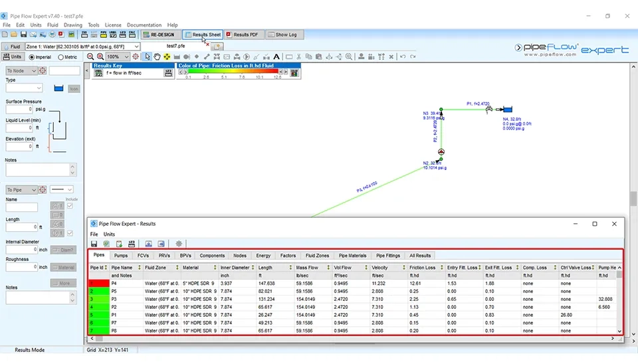Click the Surface Pressure input field
The image size is (638, 364).
coord(19,109)
